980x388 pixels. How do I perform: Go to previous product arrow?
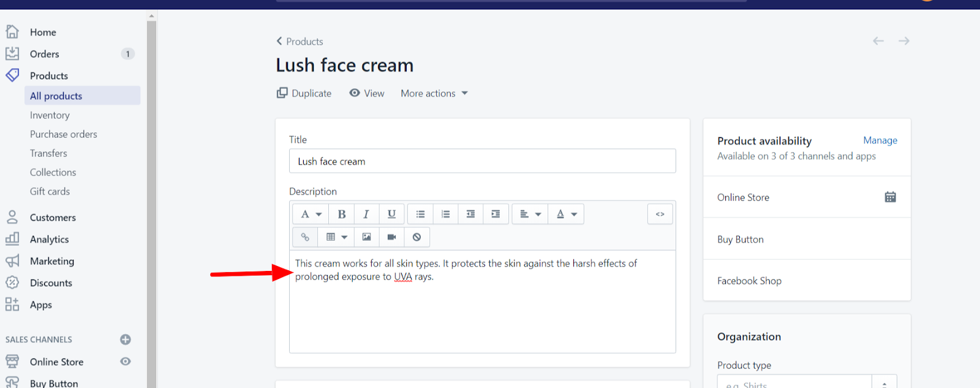(x=878, y=41)
